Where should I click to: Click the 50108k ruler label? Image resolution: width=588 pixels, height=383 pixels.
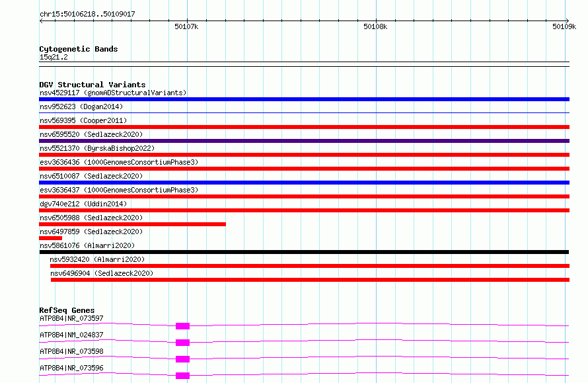375,26
